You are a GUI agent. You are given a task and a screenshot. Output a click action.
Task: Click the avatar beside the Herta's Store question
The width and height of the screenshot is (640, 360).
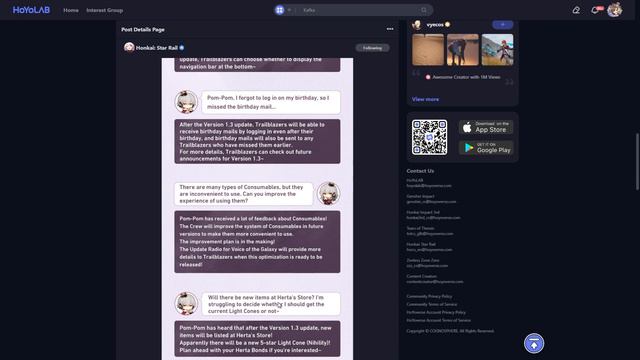point(186,303)
